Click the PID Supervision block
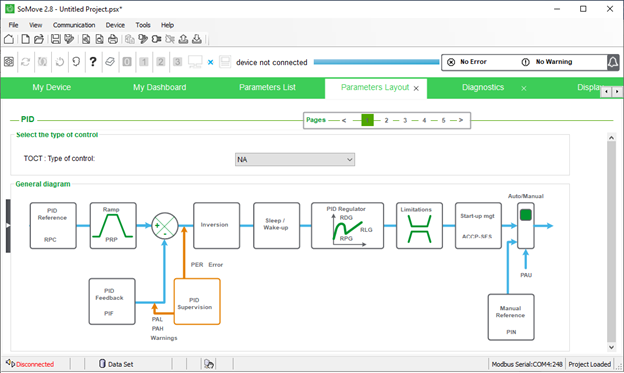This screenshot has width=624, height=373. (x=197, y=301)
